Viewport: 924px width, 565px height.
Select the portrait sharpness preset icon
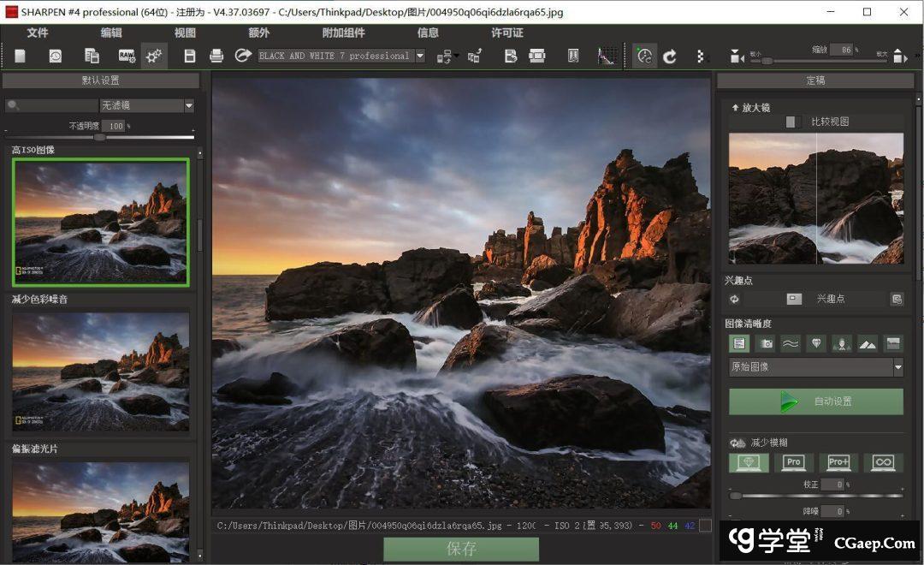(842, 343)
